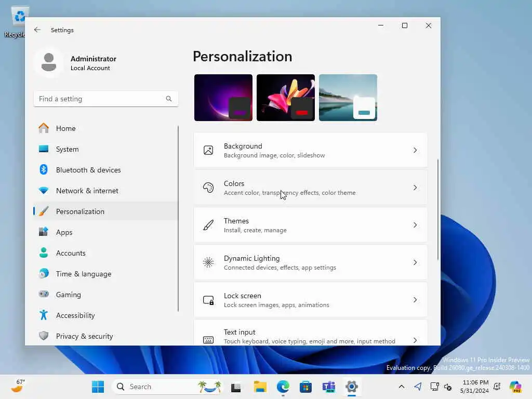Image resolution: width=532 pixels, height=399 pixels.
Task: Expand Themes settings via its chevron
Action: pos(415,225)
